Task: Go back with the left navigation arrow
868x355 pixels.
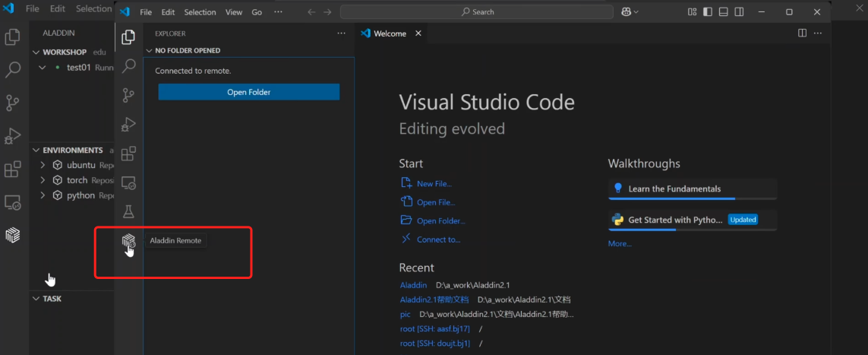Action: 311,11
